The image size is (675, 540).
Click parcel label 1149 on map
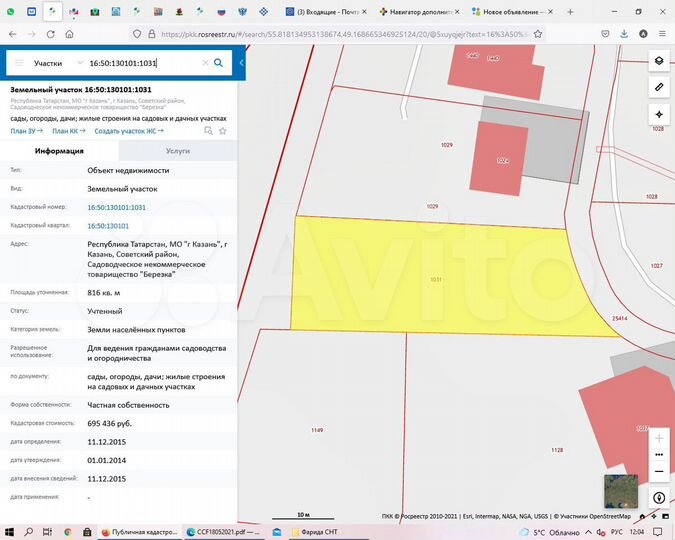pyautogui.click(x=317, y=430)
